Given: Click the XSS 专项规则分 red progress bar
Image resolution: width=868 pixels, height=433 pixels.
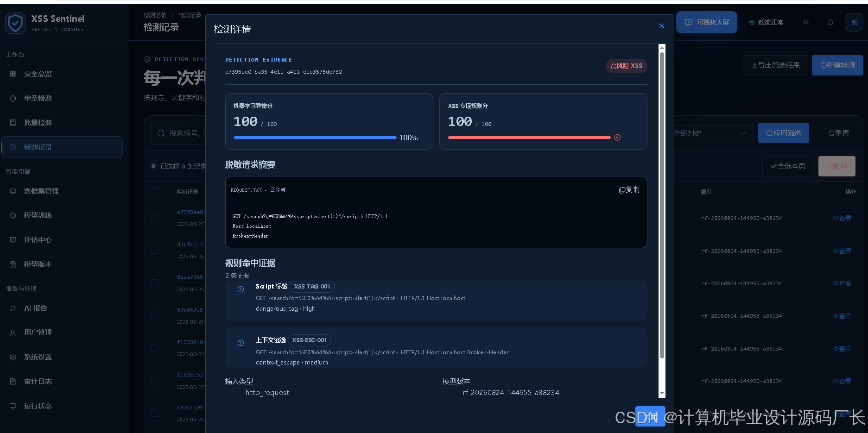Looking at the screenshot, I should 529,138.
